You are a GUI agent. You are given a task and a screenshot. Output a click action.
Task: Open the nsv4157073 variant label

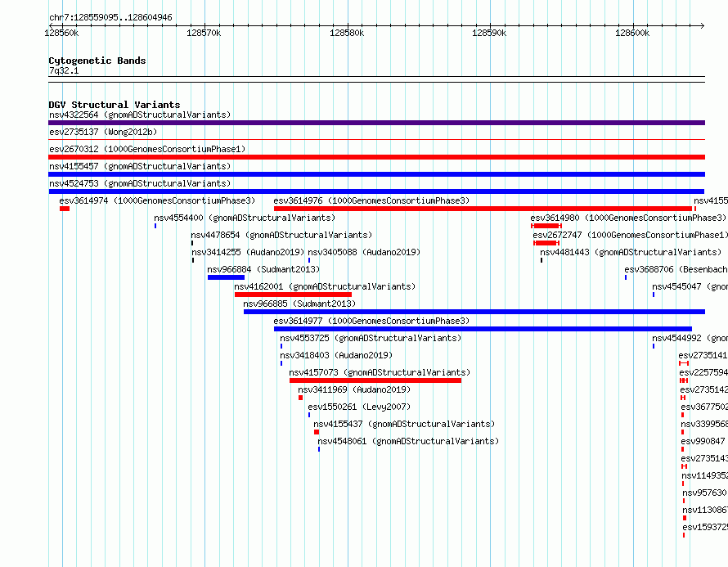tap(380, 372)
